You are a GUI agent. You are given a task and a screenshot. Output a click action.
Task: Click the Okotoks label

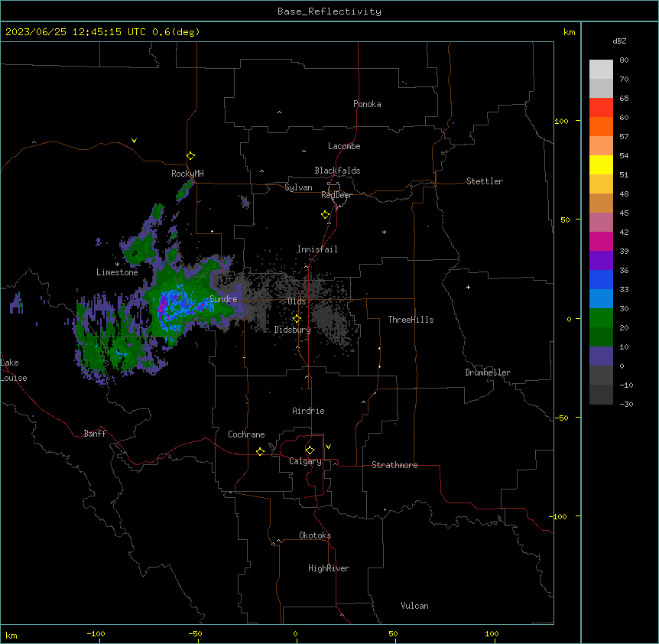[x=315, y=535]
